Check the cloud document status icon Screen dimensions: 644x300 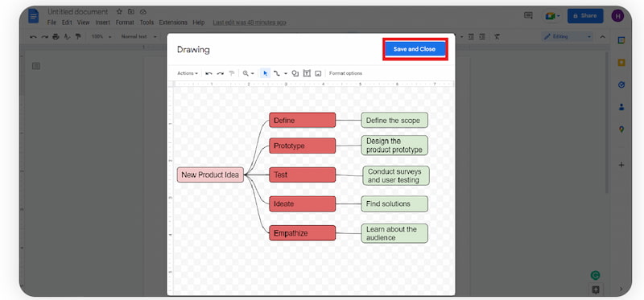pos(143,12)
